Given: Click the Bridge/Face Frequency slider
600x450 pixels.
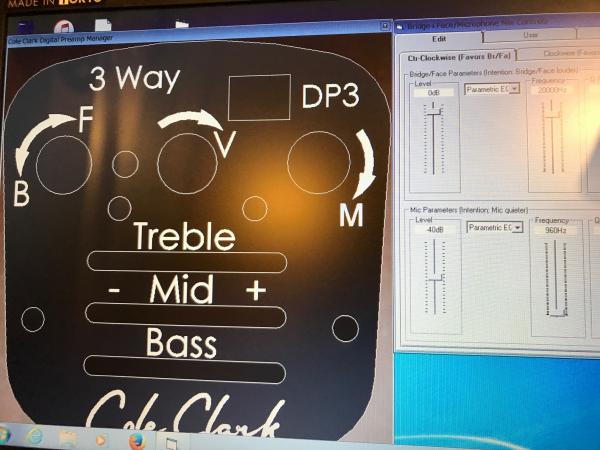Looking at the screenshot, I should (552, 136).
